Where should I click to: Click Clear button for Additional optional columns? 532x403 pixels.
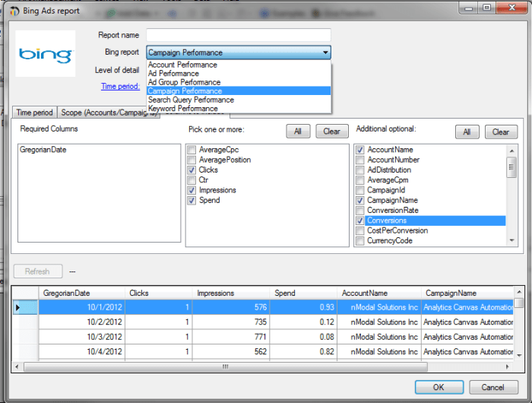(x=501, y=132)
